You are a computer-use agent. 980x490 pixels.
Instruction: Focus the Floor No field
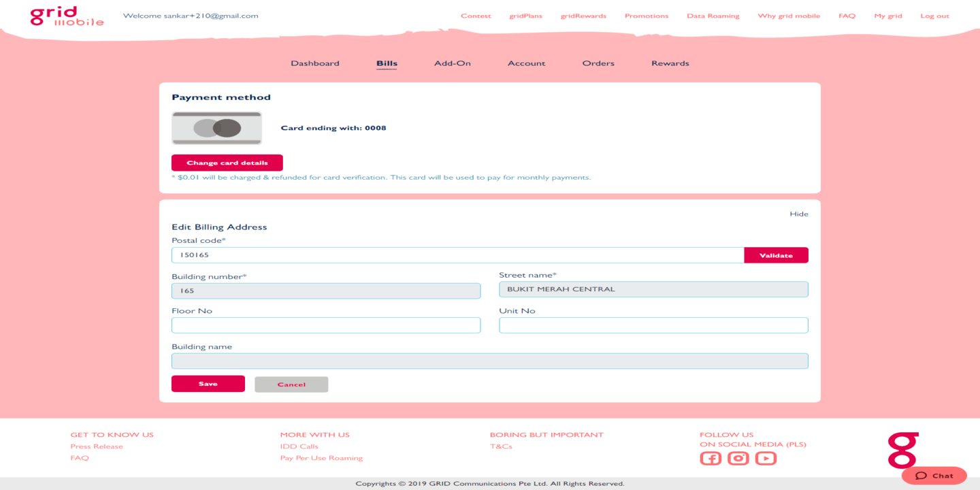pyautogui.click(x=326, y=325)
